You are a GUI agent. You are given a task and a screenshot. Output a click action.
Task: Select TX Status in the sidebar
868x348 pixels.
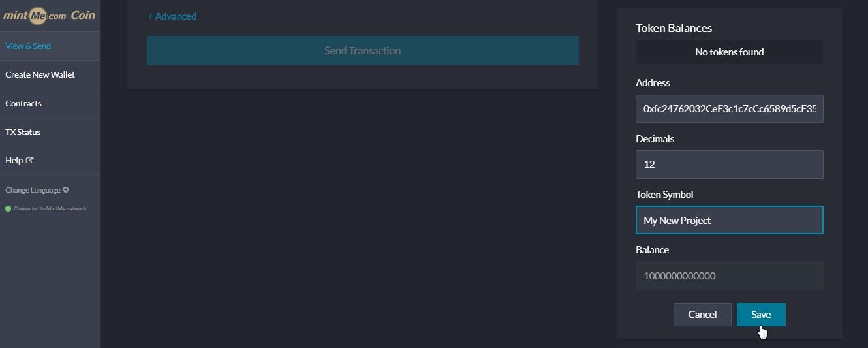(x=23, y=133)
